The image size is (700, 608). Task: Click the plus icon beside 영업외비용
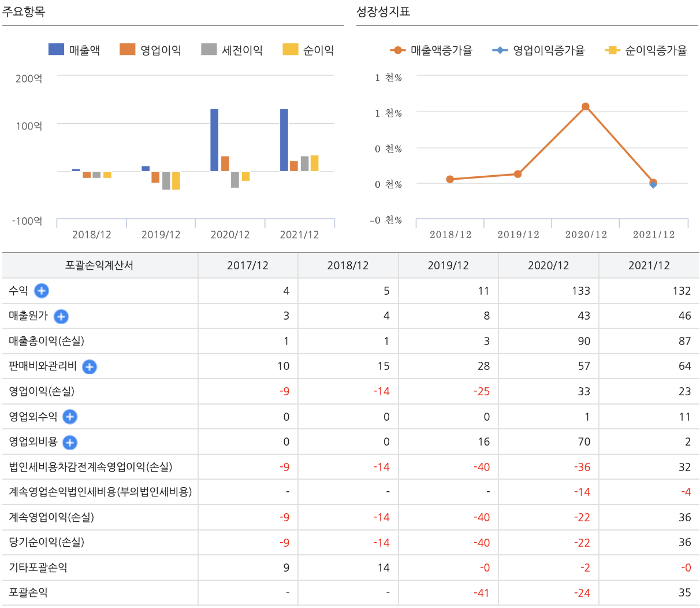tap(69, 442)
